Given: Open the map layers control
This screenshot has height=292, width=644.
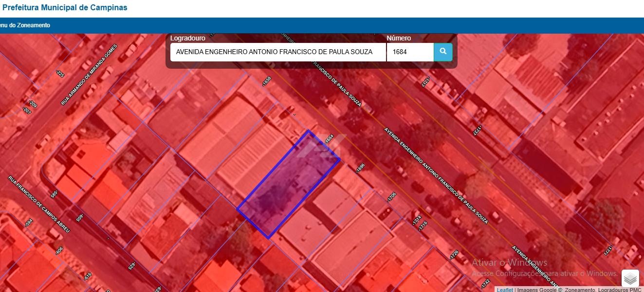Looking at the screenshot, I should point(630,278).
